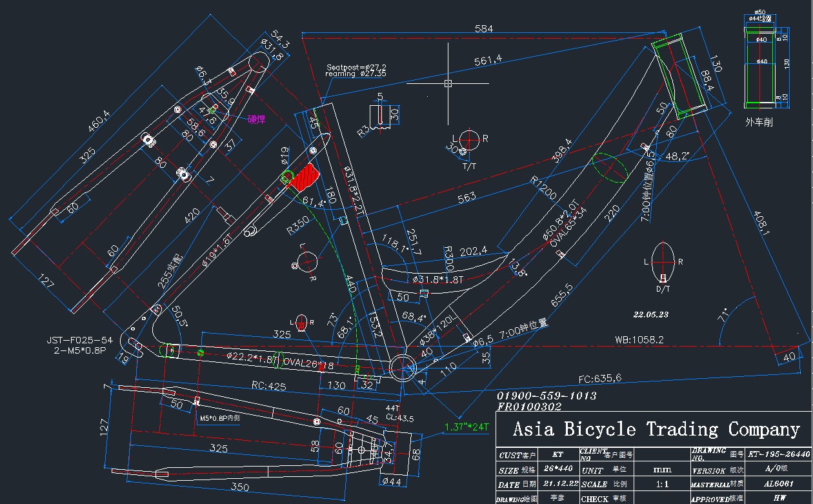The width and height of the screenshot is (813, 504).
Task: Select the Asia Bicycle Trading Company title
Action: (x=656, y=429)
